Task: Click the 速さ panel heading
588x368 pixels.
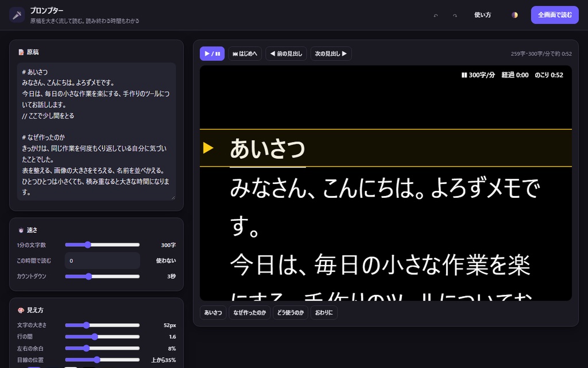Action: (x=32, y=230)
